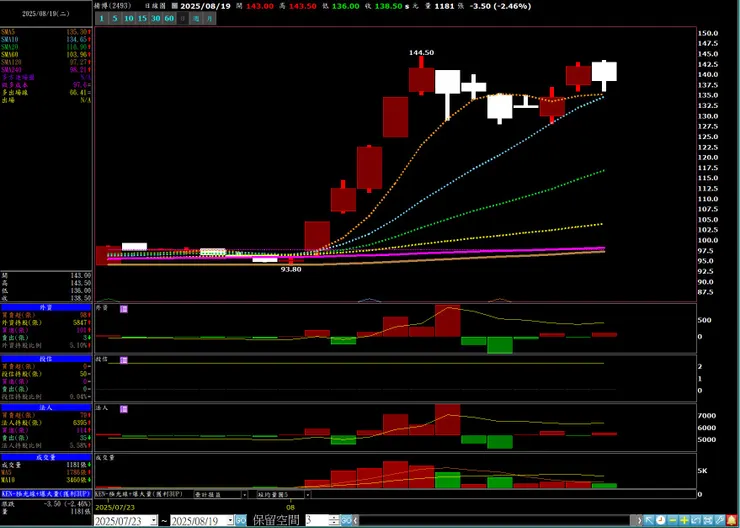
Task: Click the MA10 volume row
Action: click(46, 480)
